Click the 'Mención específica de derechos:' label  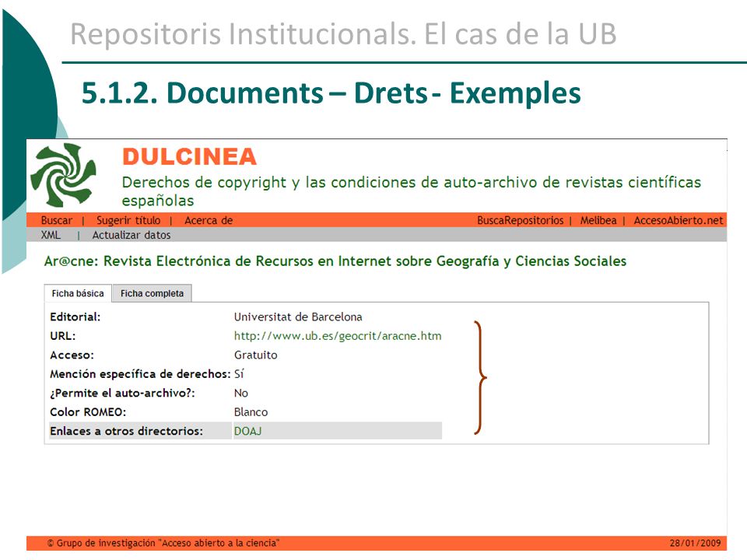(140, 374)
